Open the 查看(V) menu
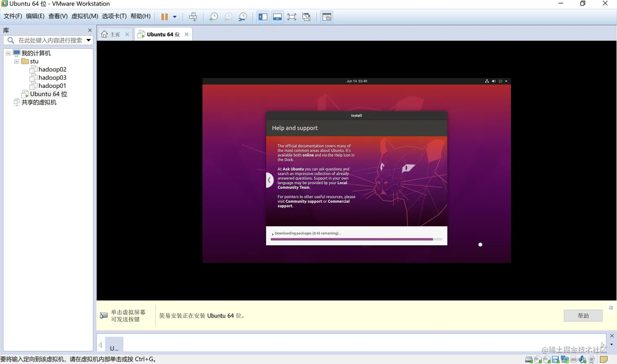This screenshot has height=364, width=617. pyautogui.click(x=58, y=16)
